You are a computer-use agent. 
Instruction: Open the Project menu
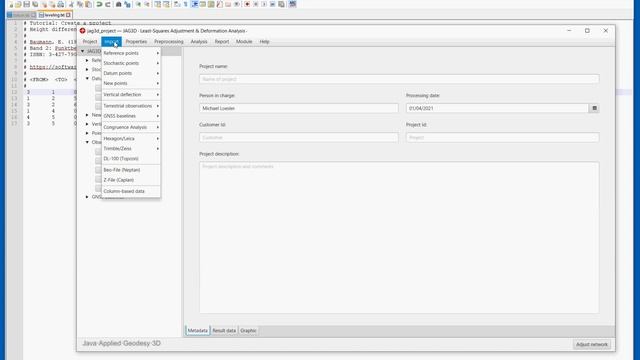[x=90, y=42]
